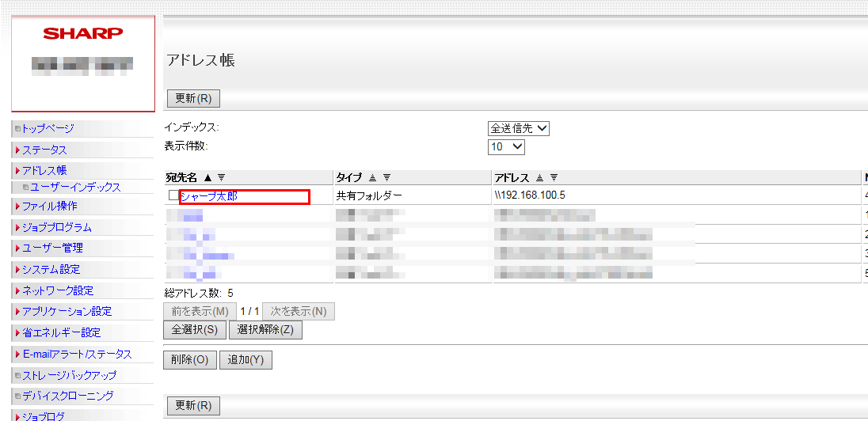The image size is (868, 421).
Task: Click 全選択(S) to select all addresses
Action: coord(195,331)
